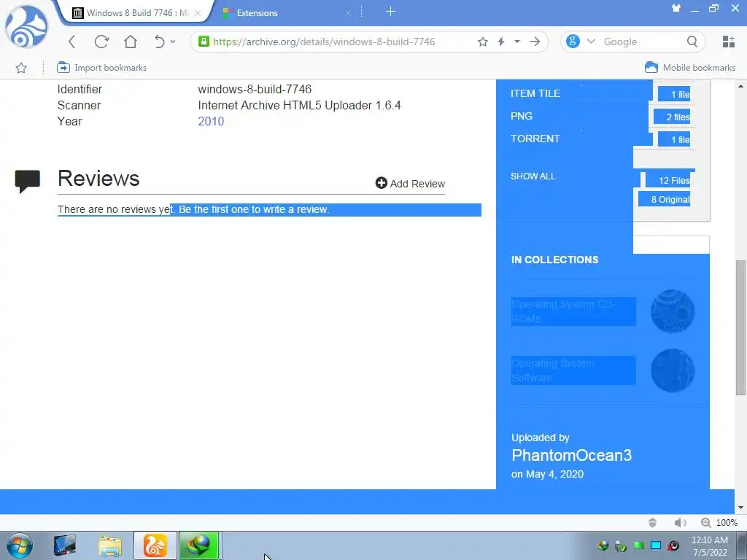Open Operating System Software collection link
Viewport: 747px width, 560px height.
click(x=573, y=370)
